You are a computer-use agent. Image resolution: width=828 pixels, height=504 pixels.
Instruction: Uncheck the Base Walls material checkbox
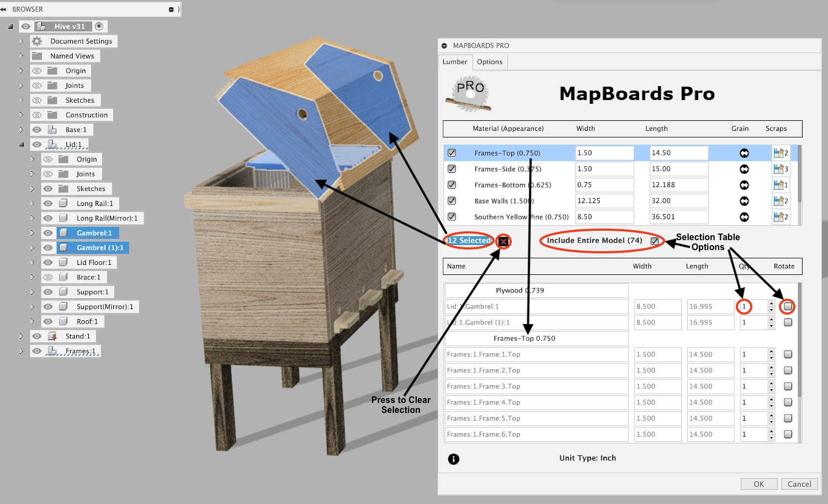pos(452,201)
